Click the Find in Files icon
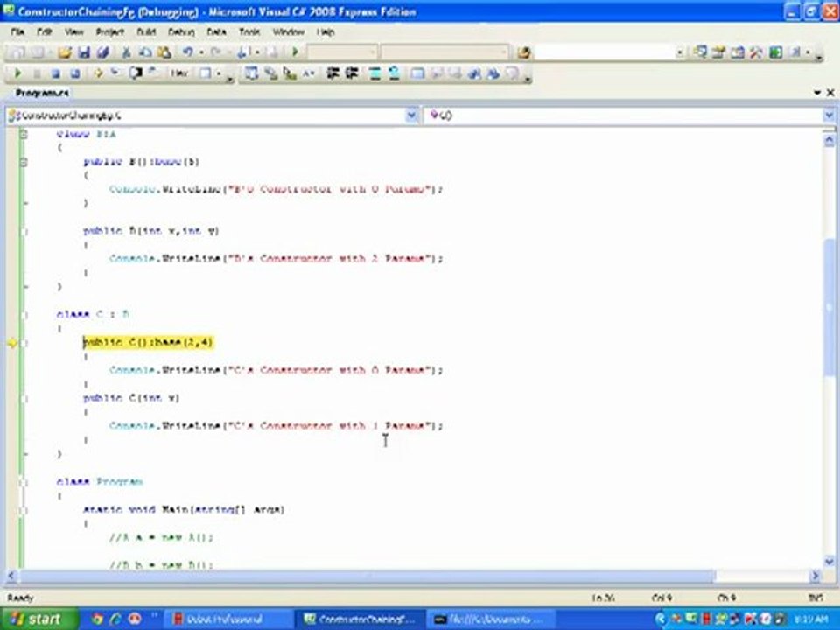Image resolution: width=840 pixels, height=630 pixels. (x=523, y=52)
